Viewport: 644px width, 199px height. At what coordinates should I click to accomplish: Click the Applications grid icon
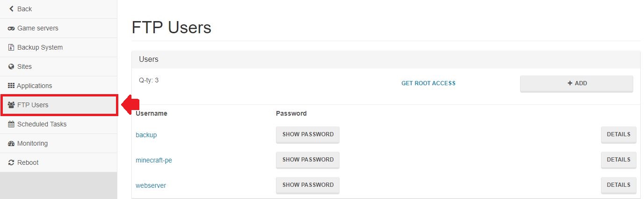click(x=11, y=86)
